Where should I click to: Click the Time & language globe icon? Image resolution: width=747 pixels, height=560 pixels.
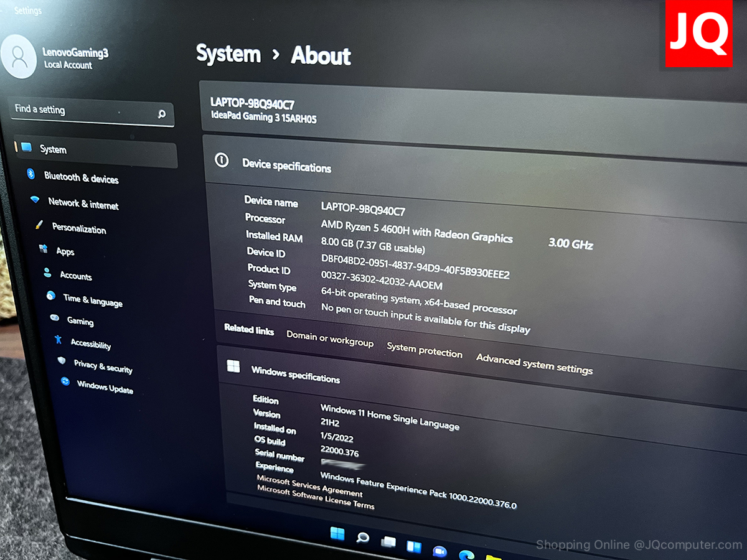(51, 296)
